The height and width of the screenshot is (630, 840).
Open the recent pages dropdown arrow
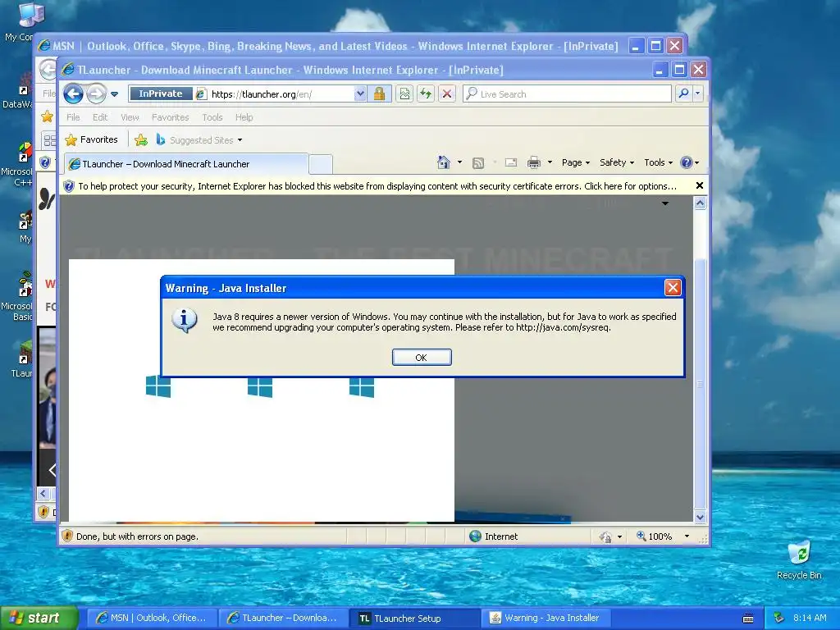click(x=114, y=94)
